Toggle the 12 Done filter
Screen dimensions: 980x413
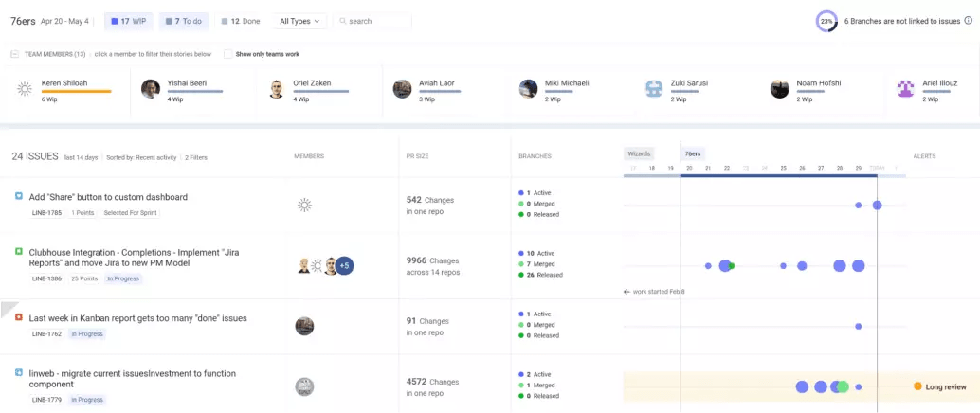241,21
